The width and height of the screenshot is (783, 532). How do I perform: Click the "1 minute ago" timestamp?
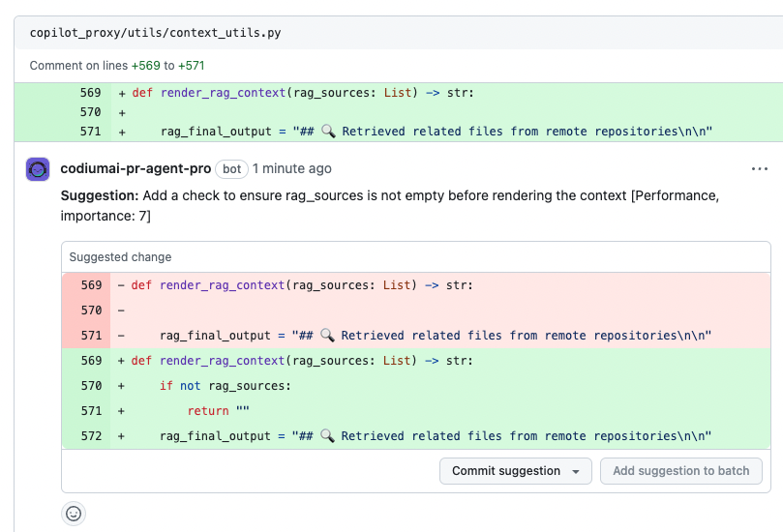tap(291, 168)
